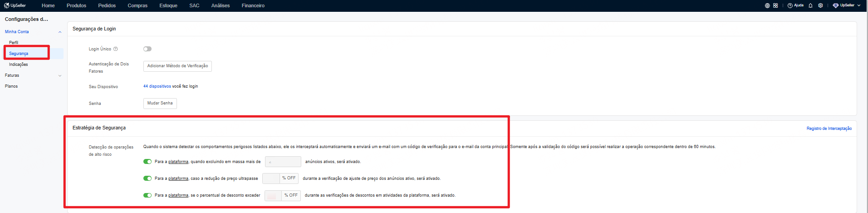868x213 pixels.
Task: Click the Login Único info question icon
Action: coord(116,49)
